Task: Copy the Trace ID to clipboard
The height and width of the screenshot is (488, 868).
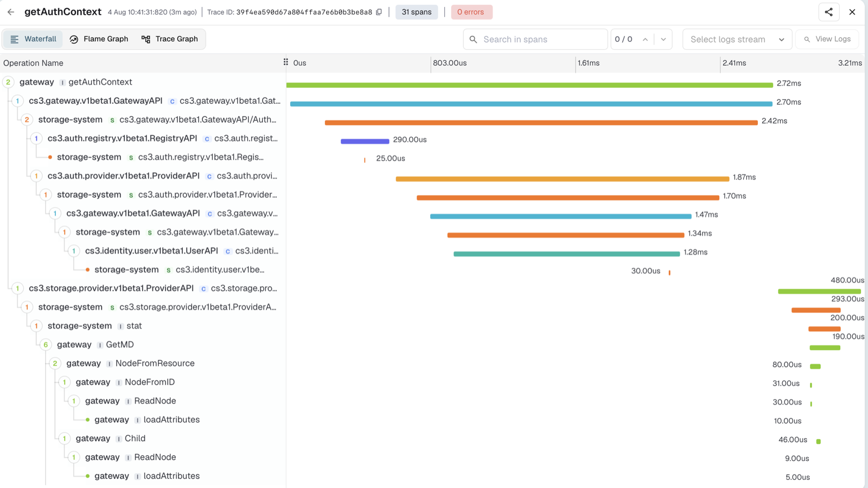Action: point(379,12)
